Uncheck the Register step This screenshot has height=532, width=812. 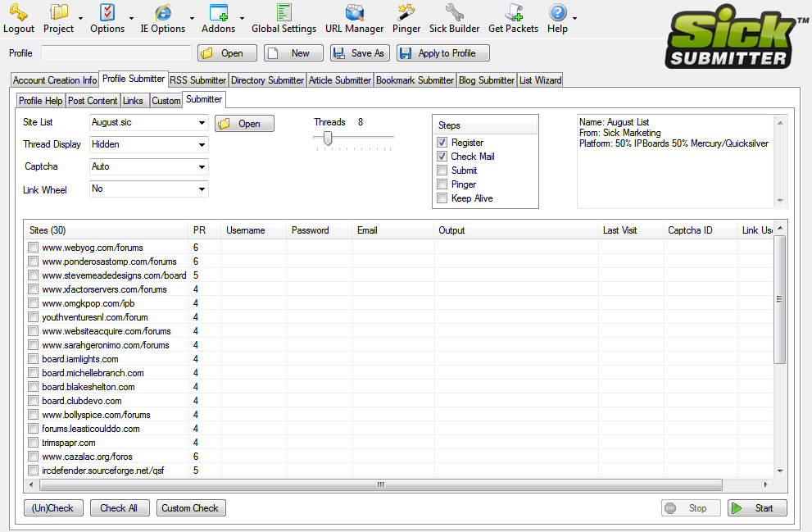tap(442, 143)
